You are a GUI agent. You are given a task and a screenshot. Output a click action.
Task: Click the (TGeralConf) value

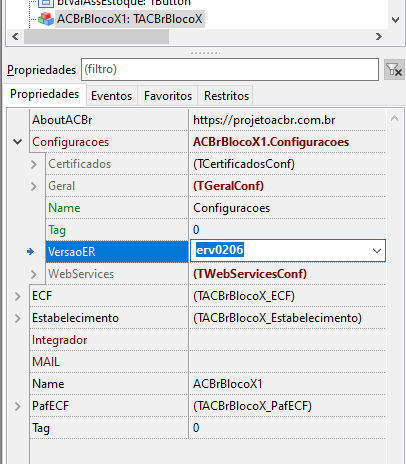(228, 186)
